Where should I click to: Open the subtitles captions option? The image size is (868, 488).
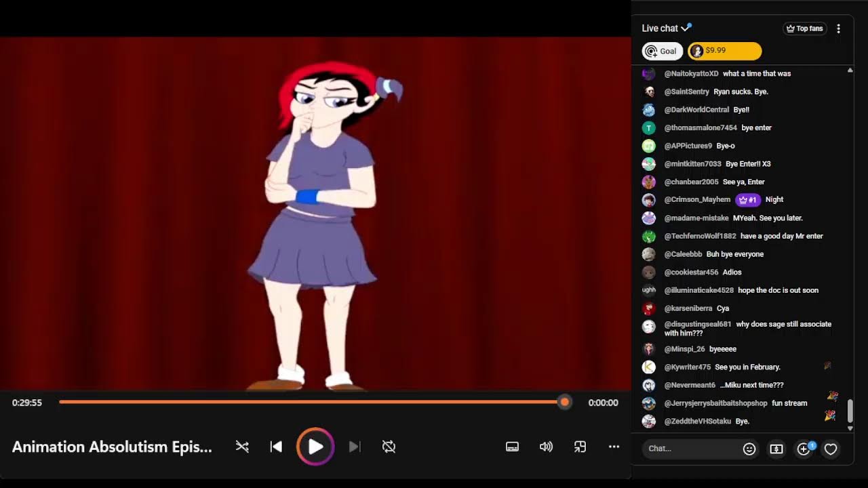513,447
